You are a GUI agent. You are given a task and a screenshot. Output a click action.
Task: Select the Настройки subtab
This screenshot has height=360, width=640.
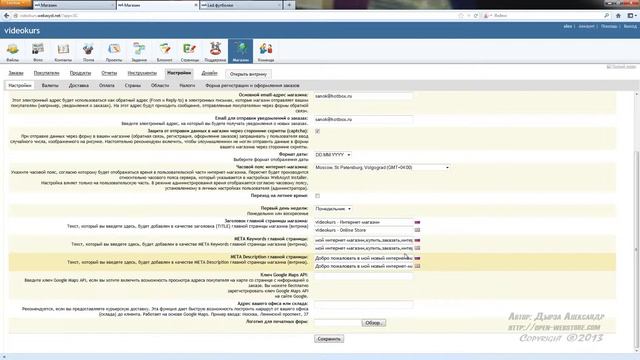20,85
